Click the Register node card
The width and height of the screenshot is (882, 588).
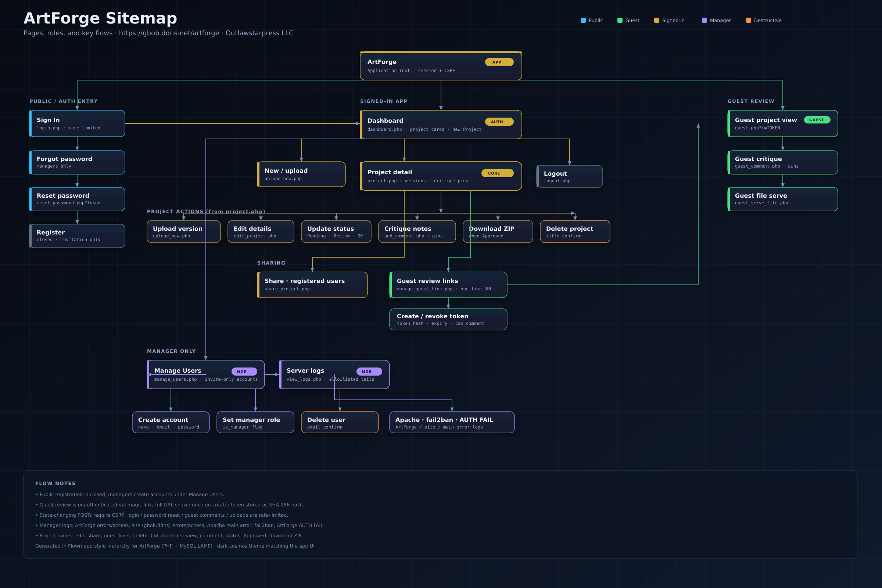(77, 236)
